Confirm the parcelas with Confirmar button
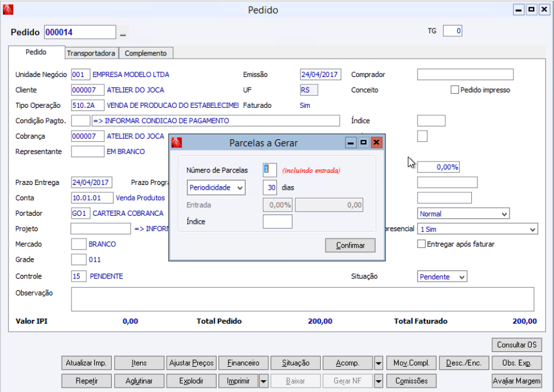 350,245
